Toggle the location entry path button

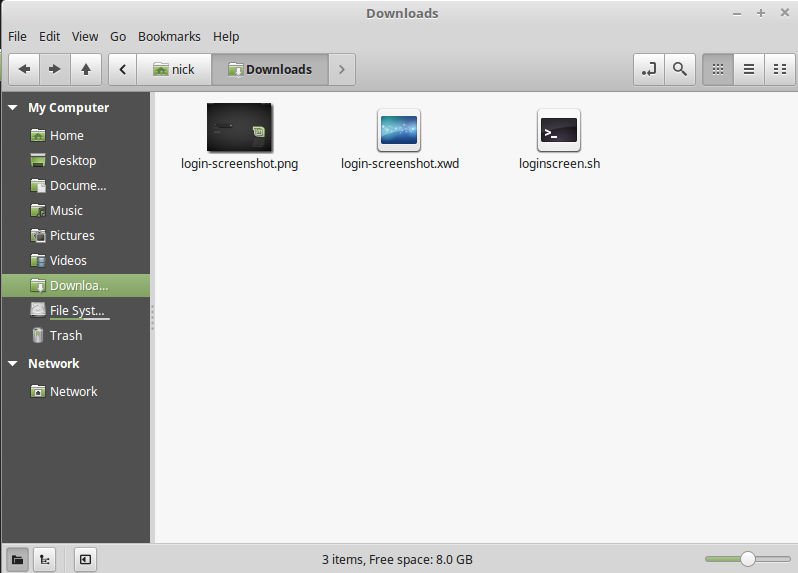649,69
